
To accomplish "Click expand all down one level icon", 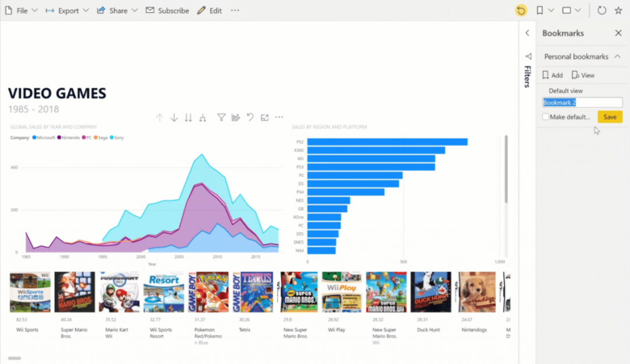I will pyautogui.click(x=202, y=118).
